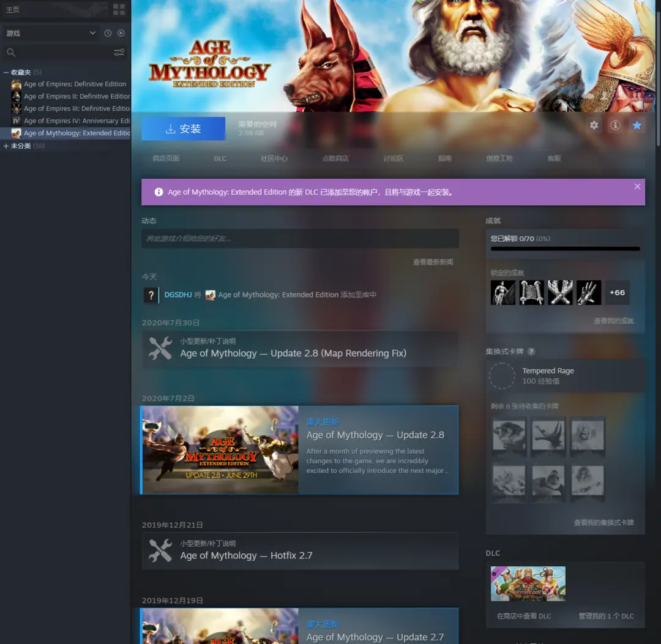Close the purple DLC notification banner
The width and height of the screenshot is (661, 644).
point(637,187)
